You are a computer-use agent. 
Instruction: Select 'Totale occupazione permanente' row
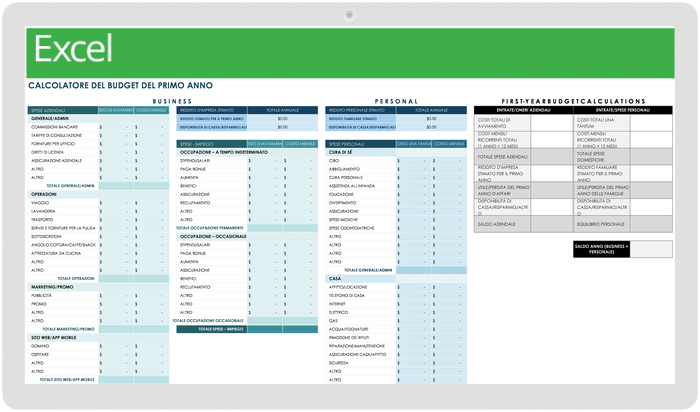(x=247, y=228)
